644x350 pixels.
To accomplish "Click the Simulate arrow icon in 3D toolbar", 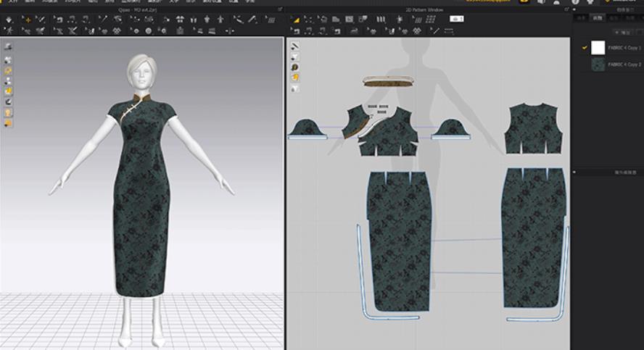I will pyautogui.click(x=9, y=20).
